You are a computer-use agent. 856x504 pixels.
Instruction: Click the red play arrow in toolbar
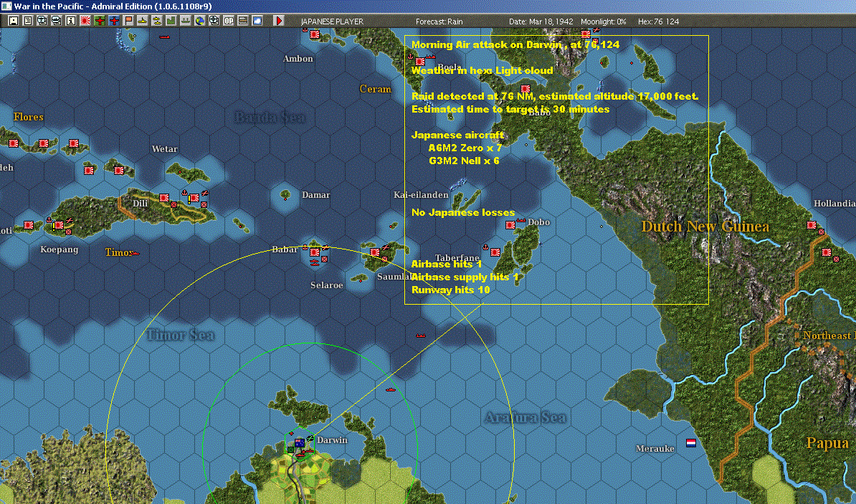point(278,21)
